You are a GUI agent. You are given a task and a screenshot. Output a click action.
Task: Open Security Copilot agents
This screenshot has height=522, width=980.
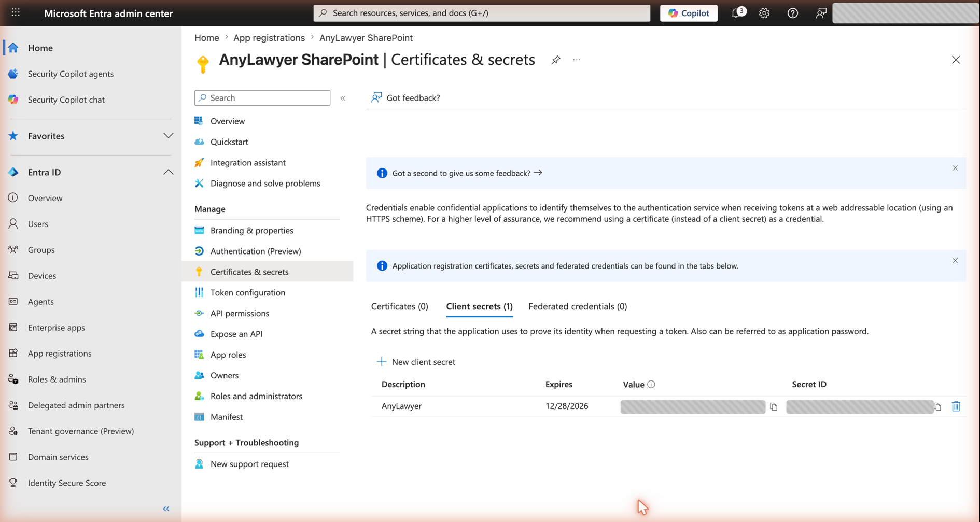pyautogui.click(x=71, y=74)
